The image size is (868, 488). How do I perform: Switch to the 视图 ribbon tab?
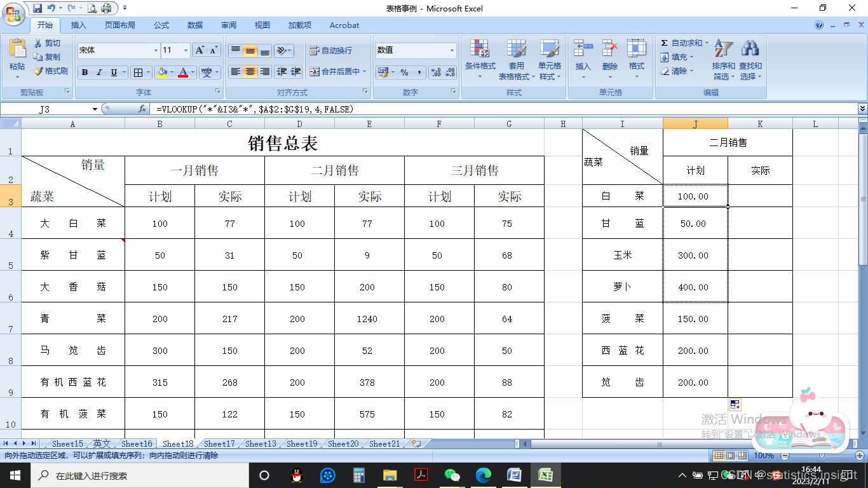point(262,25)
